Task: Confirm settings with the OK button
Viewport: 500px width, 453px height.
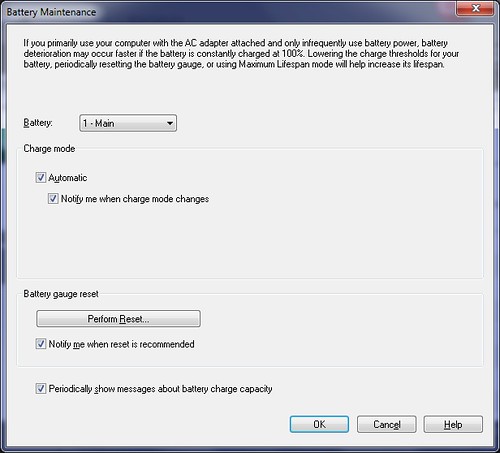Action: pos(319,424)
